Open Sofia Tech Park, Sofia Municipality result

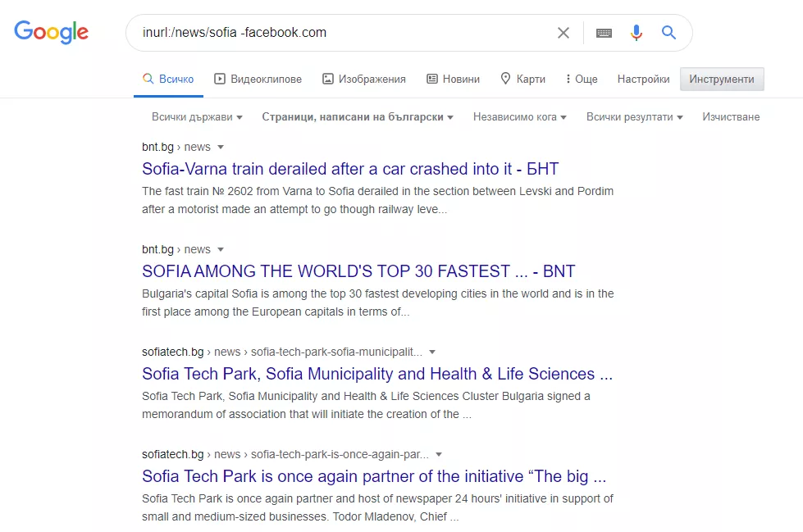377,373
